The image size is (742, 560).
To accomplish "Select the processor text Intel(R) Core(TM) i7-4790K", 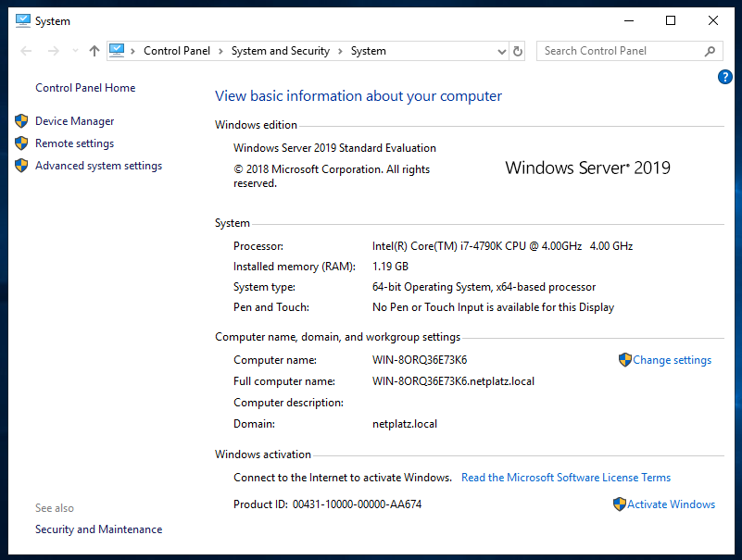I will [437, 246].
